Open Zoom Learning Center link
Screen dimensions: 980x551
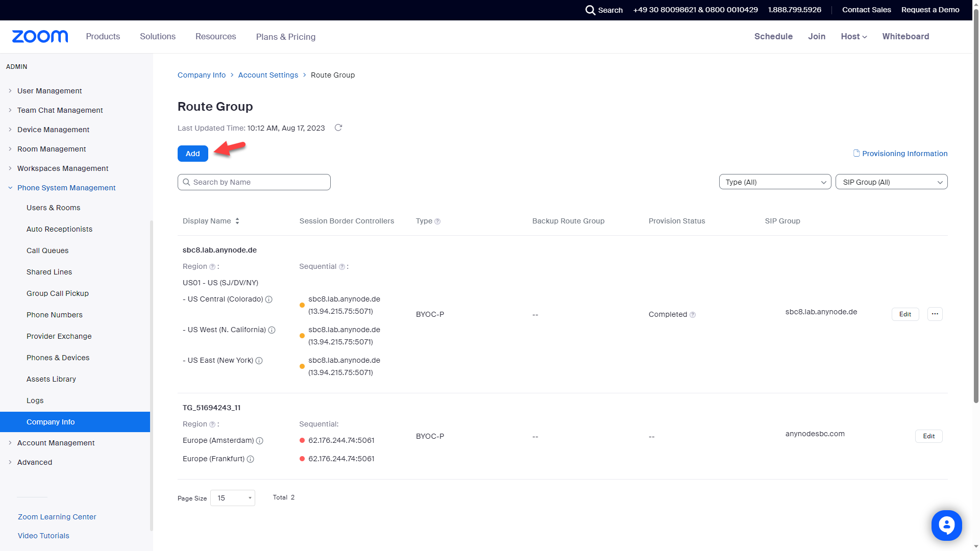click(x=57, y=517)
